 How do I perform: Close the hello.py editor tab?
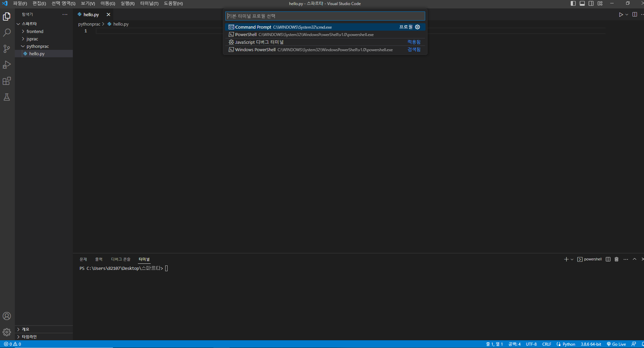(x=108, y=14)
